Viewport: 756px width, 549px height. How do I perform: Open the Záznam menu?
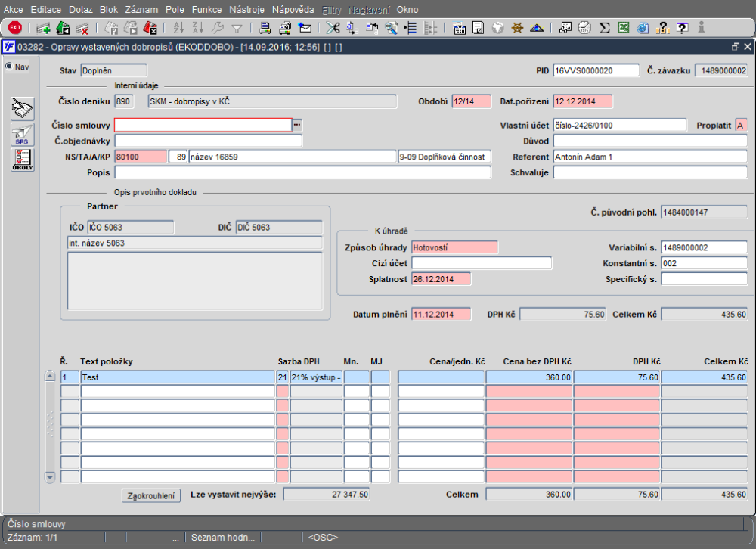coord(141,10)
